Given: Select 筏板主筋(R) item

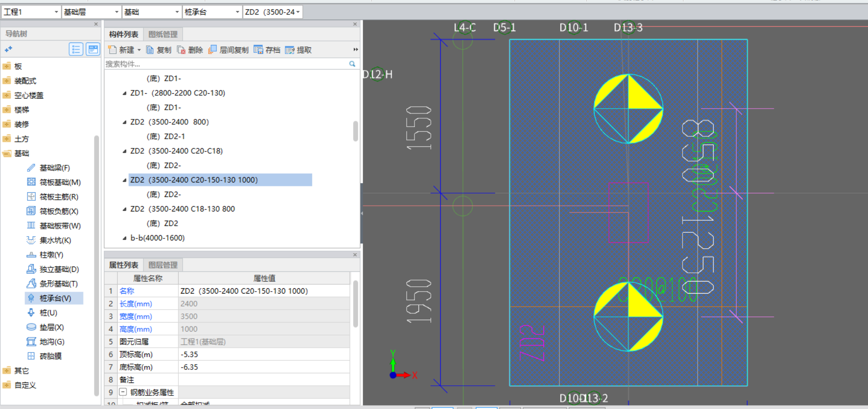Looking at the screenshot, I should click(58, 197).
